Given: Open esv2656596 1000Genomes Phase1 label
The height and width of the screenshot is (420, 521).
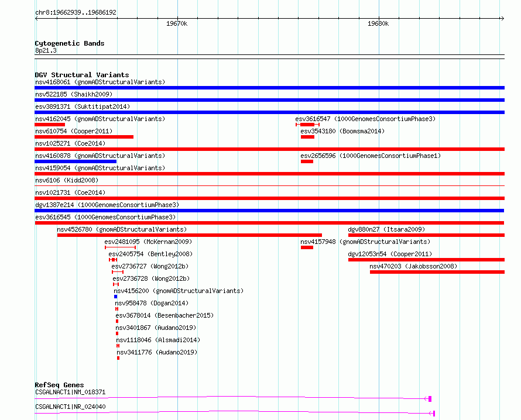Looking at the screenshot, I should click(371, 156).
